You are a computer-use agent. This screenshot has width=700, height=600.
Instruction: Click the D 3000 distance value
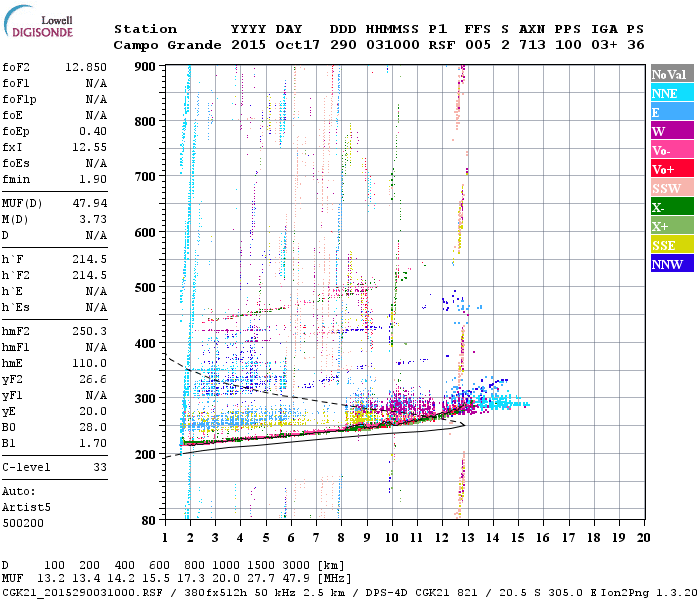click(x=296, y=566)
